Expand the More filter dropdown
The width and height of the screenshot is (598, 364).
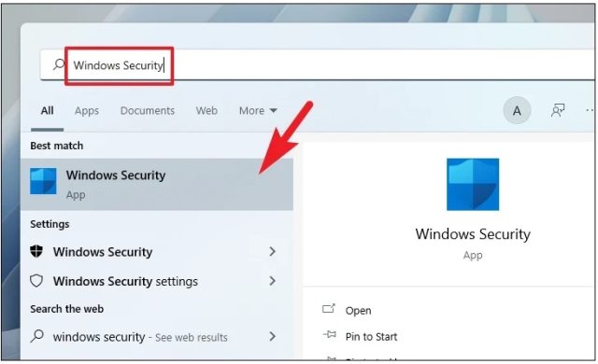pyautogui.click(x=258, y=111)
